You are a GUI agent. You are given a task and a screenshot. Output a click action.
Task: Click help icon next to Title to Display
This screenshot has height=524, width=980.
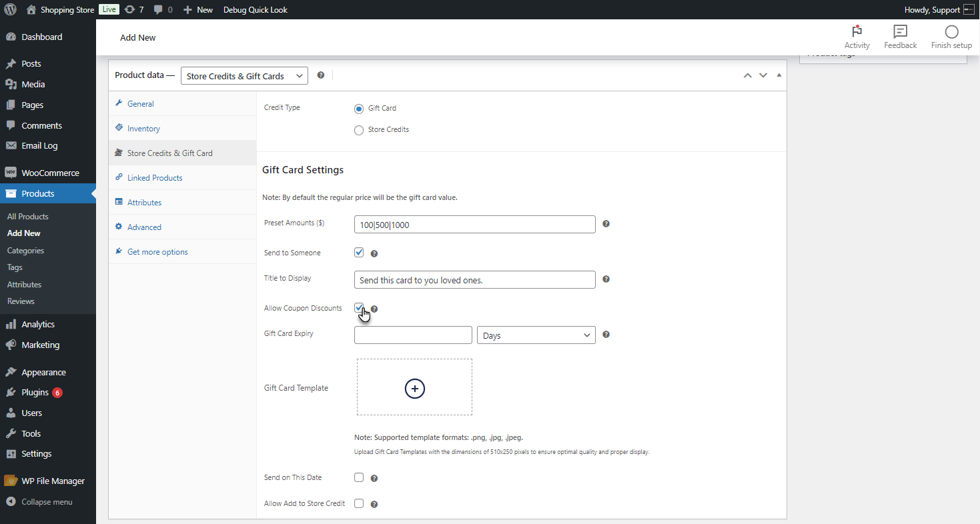coord(606,279)
